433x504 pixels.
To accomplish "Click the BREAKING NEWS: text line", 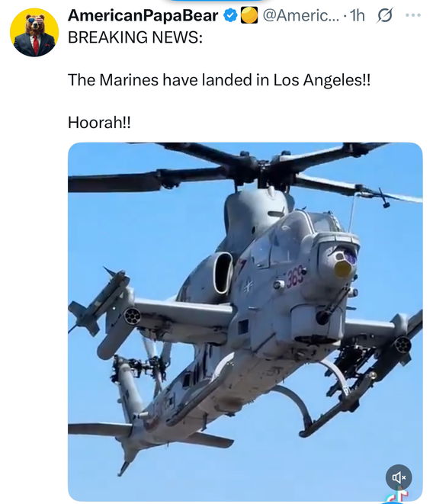I will tap(136, 37).
